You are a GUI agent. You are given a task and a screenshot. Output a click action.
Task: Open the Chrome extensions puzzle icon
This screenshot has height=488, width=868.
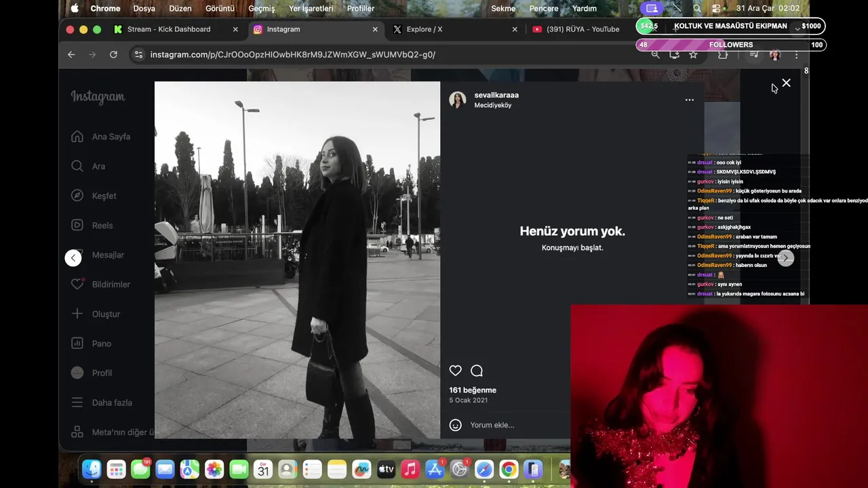pyautogui.click(x=723, y=54)
